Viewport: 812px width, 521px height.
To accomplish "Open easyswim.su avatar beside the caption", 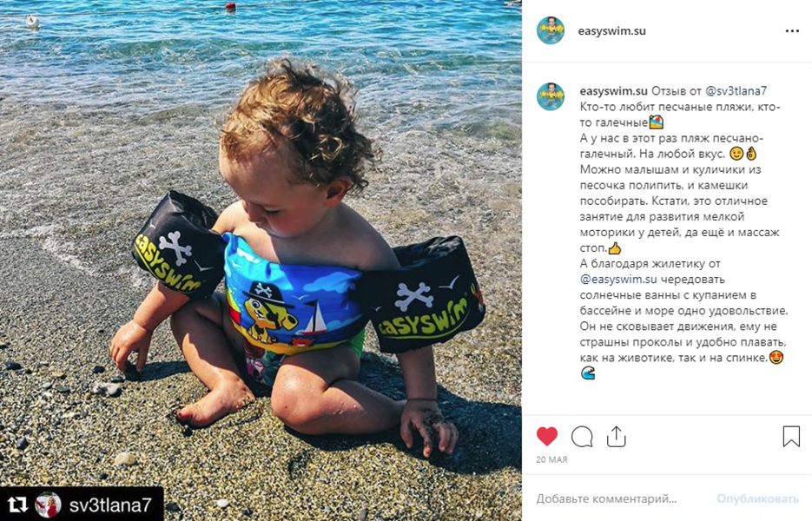I will [551, 96].
